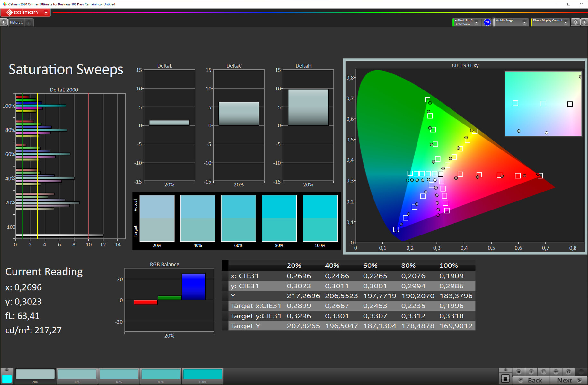Select the 40% saturation swatch in bottom strip
The image size is (588, 385).
point(77,376)
